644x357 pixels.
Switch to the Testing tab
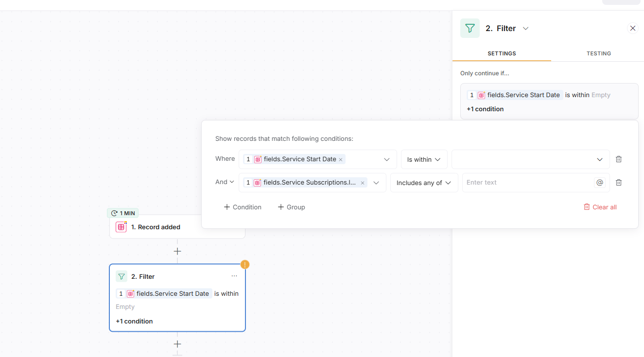598,53
